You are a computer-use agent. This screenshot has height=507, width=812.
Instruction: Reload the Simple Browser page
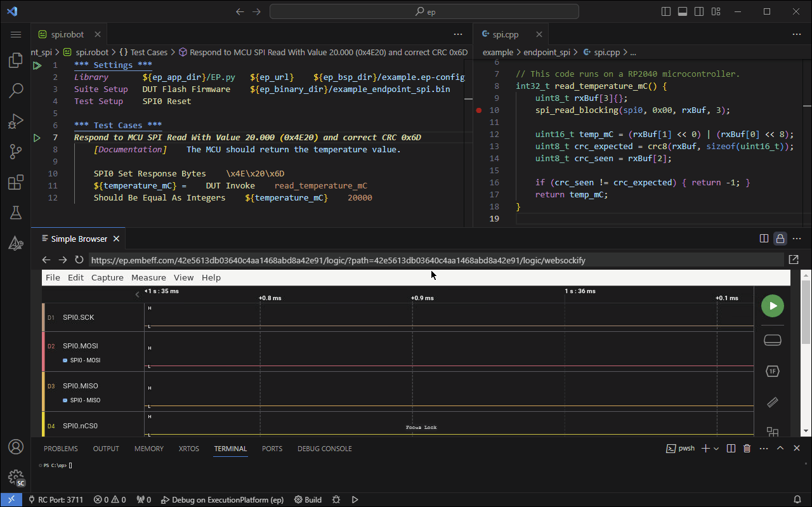coord(79,260)
